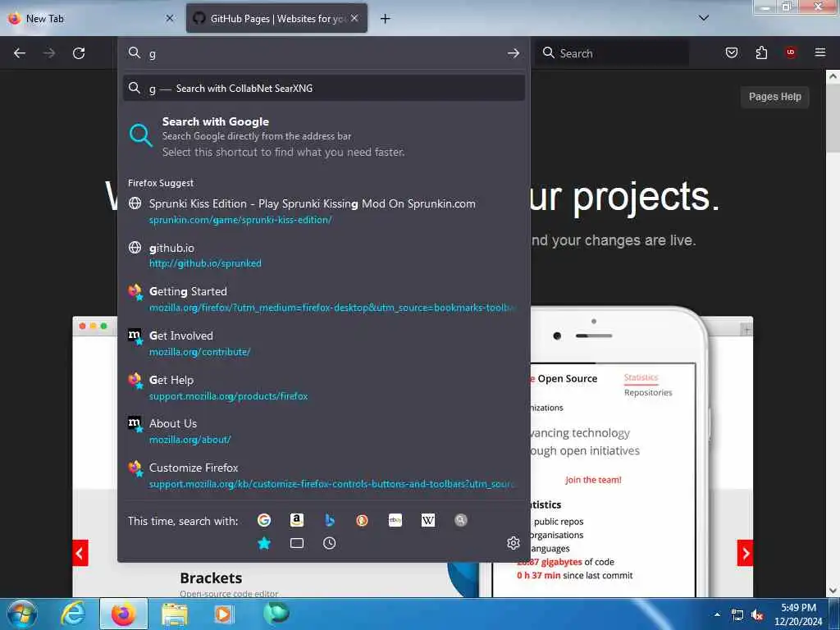Screen dimensions: 840x630
Task: Open the media player taskbar icon
Action: click(224, 614)
